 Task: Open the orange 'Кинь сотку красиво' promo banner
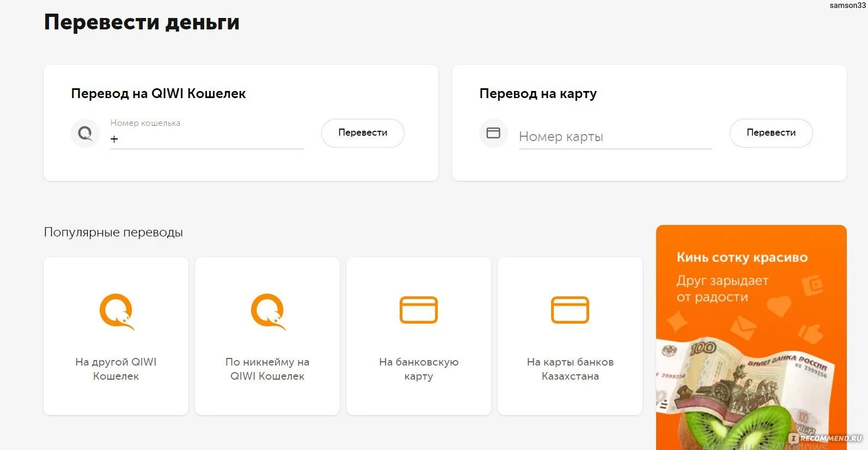751,337
